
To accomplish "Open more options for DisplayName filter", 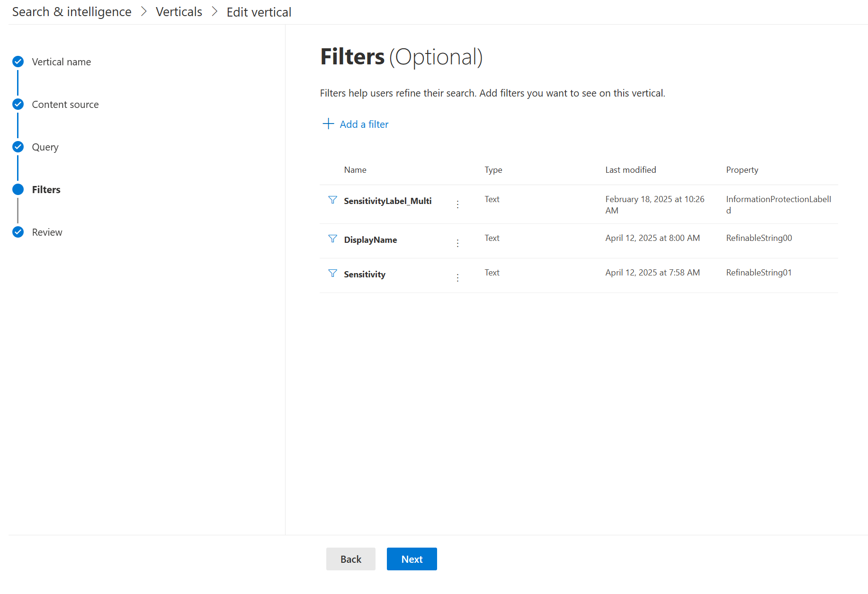I will (x=457, y=243).
